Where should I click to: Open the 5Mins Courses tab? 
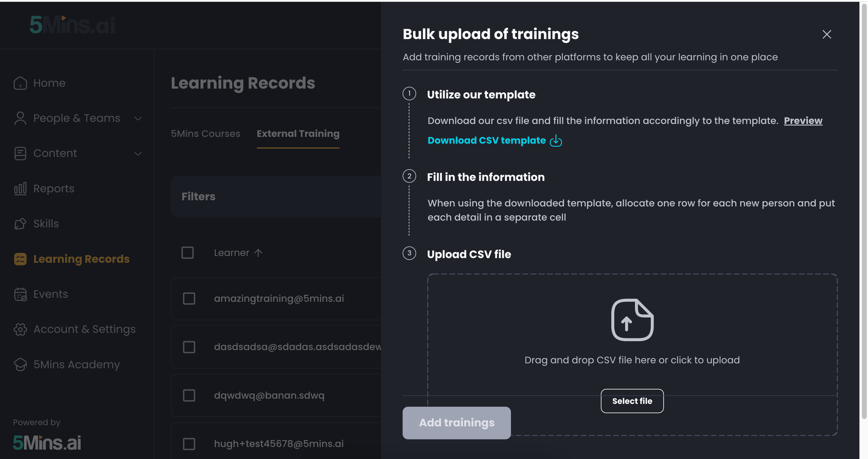click(x=205, y=134)
